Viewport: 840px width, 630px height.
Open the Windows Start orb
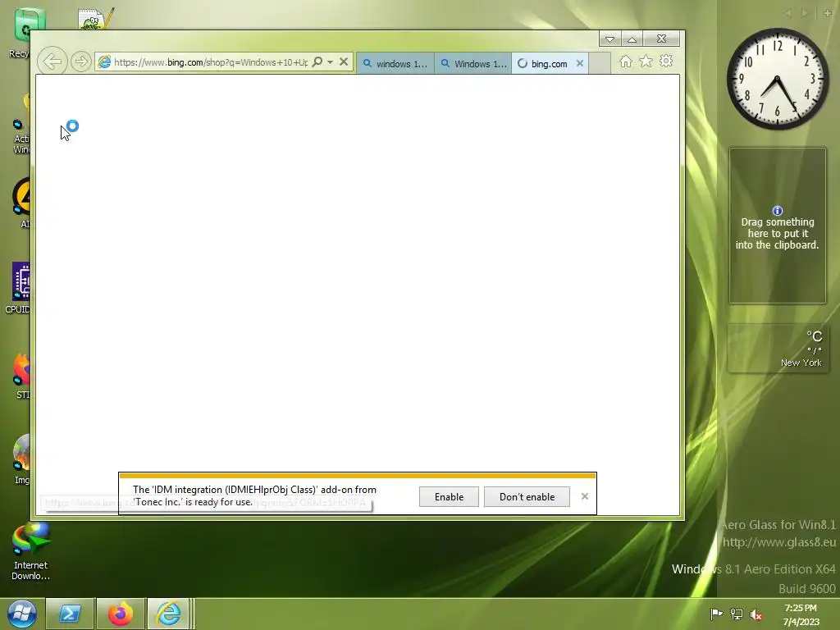point(22,614)
